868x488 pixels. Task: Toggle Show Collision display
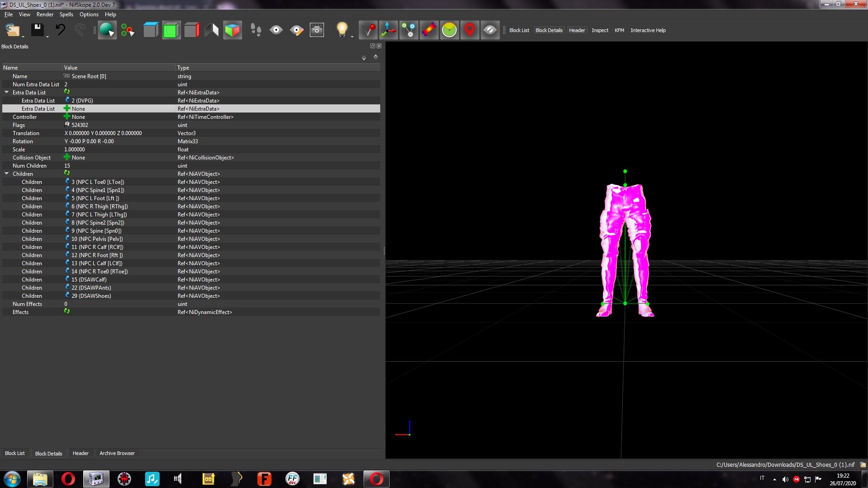coord(429,30)
